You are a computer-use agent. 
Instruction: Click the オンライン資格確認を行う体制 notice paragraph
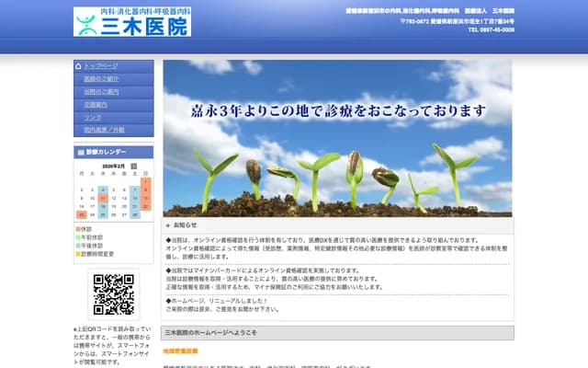[x=337, y=248]
